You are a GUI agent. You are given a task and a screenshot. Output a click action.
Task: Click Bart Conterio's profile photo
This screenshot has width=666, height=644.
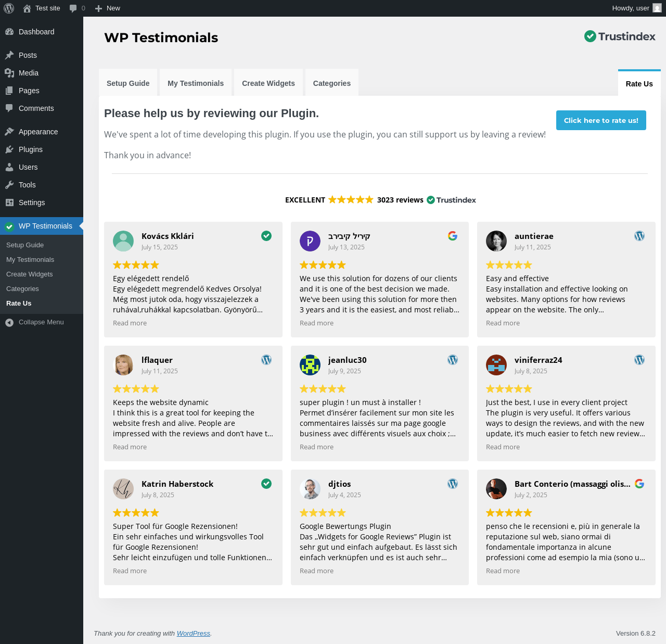coord(496,489)
